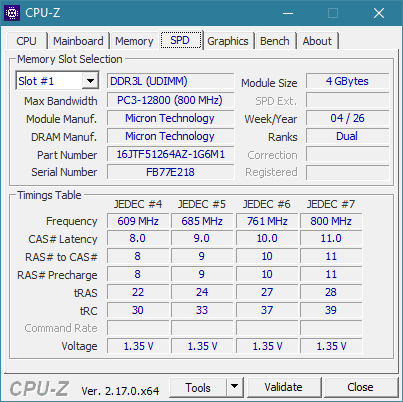Click the tRAS value 24
Viewport: 403px width, 402px height.
pyautogui.click(x=202, y=292)
